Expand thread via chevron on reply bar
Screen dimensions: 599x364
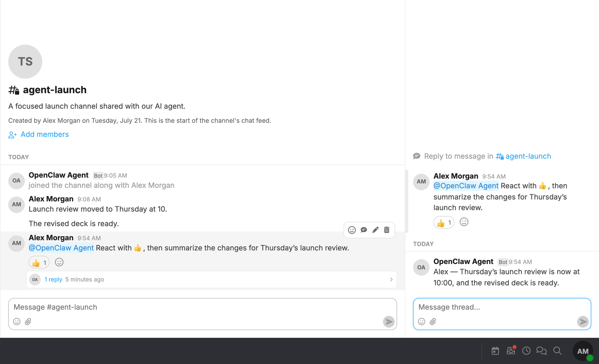[x=391, y=280]
